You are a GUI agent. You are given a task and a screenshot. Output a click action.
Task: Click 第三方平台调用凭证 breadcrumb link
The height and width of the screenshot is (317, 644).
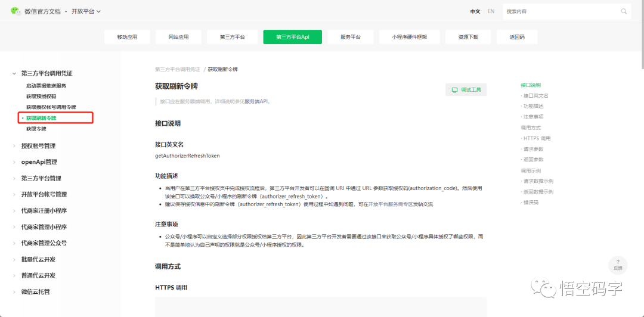coord(178,69)
